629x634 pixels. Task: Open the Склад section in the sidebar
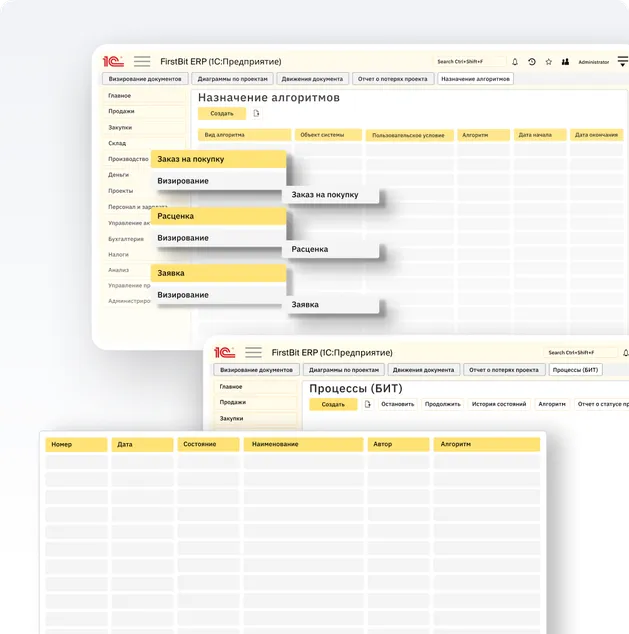(x=118, y=143)
